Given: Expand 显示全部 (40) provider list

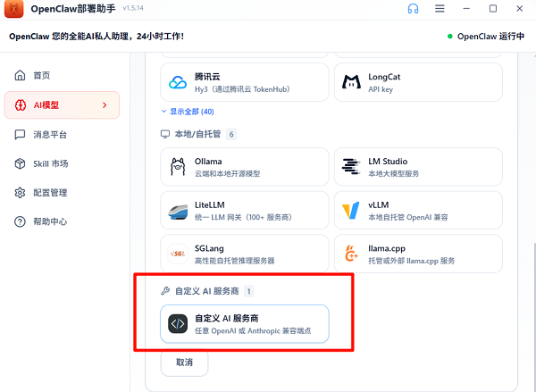Looking at the screenshot, I should point(188,112).
